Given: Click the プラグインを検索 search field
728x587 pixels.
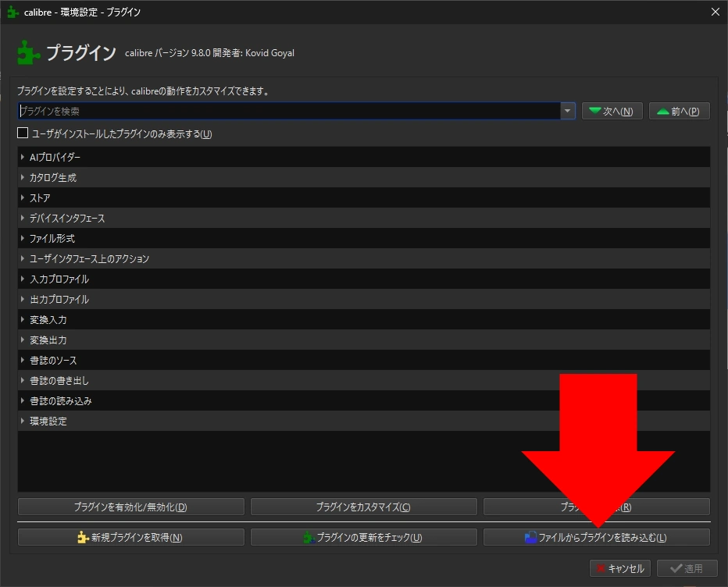Looking at the screenshot, I should (289, 111).
